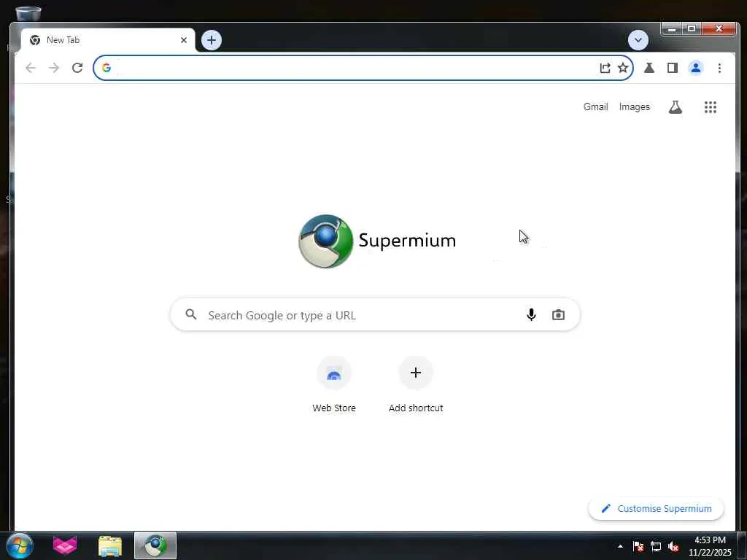Open the pink cat taskbar app
Viewport: 747px width, 560px height.
65,545
